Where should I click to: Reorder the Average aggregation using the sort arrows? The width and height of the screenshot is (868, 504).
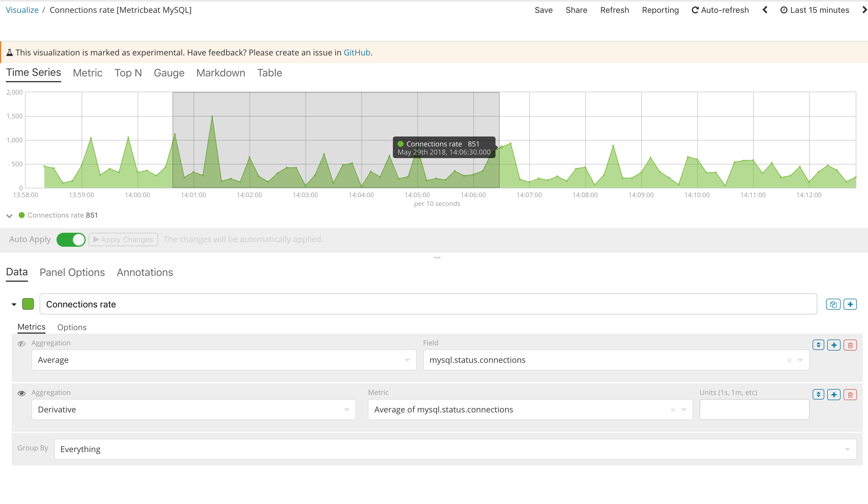click(818, 345)
